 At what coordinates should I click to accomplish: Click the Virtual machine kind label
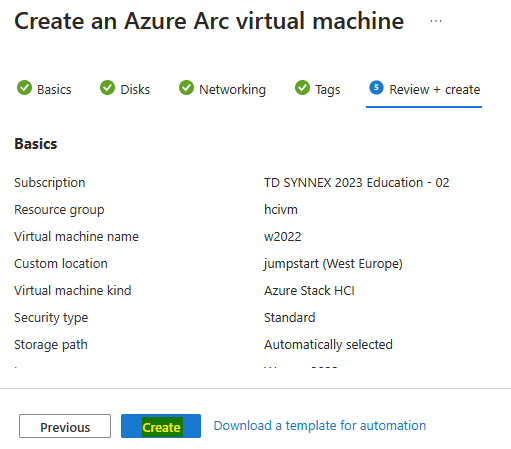(73, 291)
